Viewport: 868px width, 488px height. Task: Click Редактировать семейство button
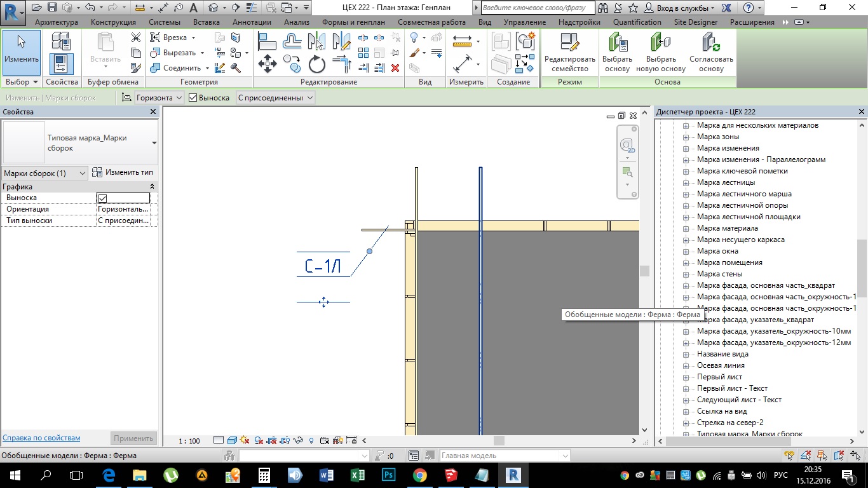(x=569, y=53)
